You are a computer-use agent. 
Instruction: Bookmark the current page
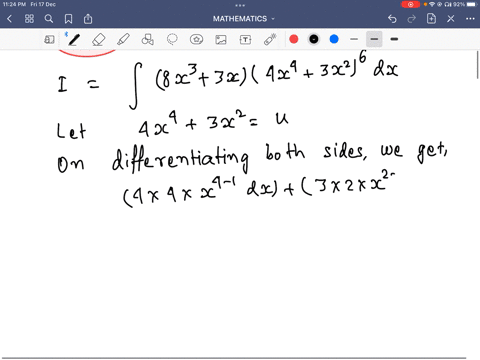click(68, 19)
